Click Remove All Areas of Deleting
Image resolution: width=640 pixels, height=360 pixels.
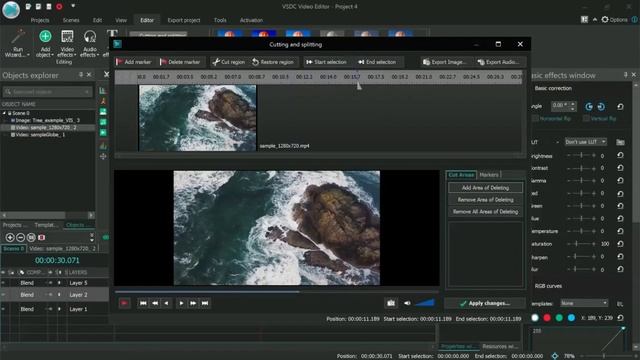[485, 212]
